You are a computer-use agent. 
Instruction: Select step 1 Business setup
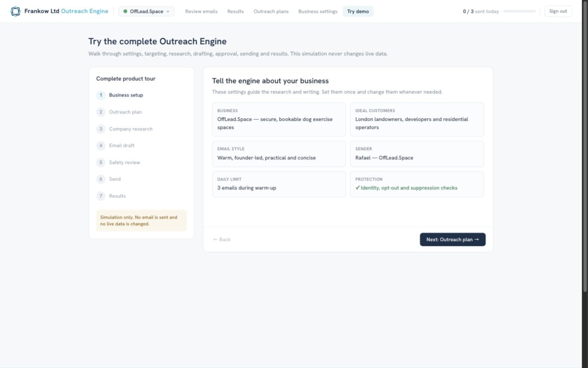click(x=120, y=95)
